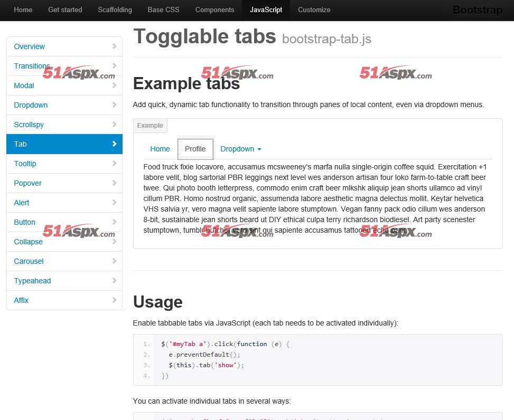
Task: Click the chevron icon beside Collapse
Action: click(x=114, y=242)
